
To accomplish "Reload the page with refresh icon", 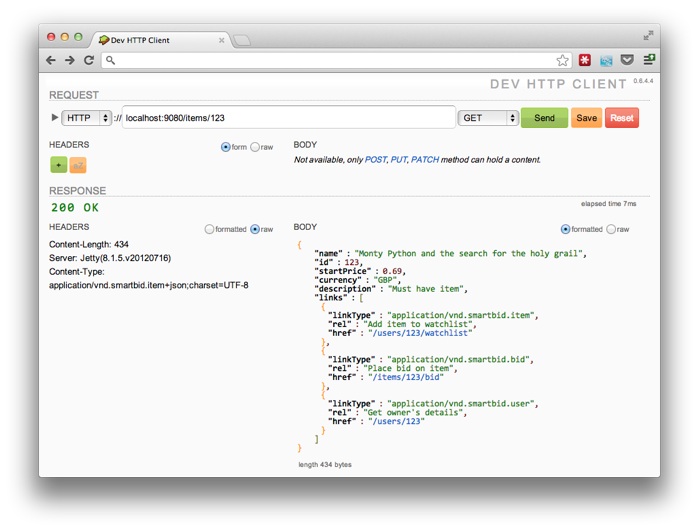I will (x=89, y=60).
